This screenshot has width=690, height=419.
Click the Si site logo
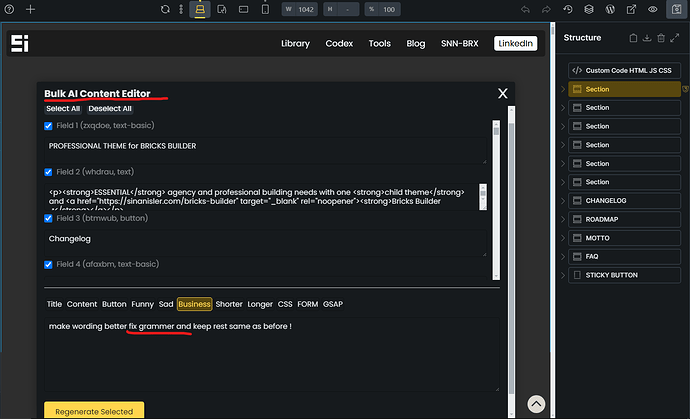coord(20,43)
